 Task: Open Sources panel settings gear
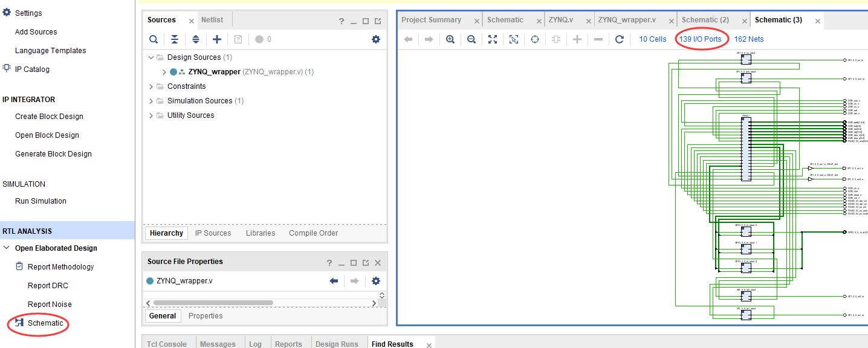376,39
